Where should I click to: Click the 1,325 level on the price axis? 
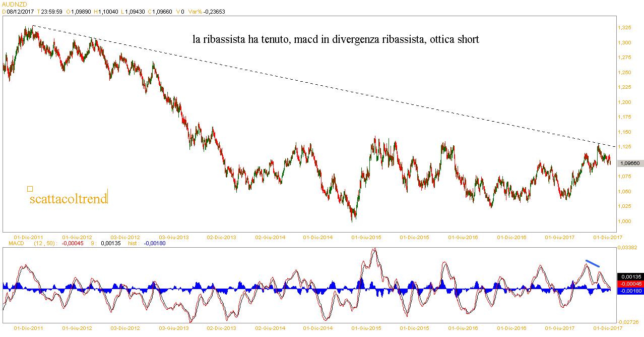tap(623, 27)
